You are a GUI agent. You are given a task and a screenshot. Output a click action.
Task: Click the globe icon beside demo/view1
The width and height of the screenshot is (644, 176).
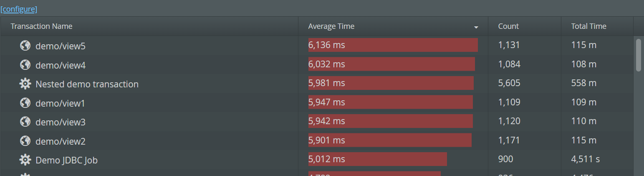25,103
